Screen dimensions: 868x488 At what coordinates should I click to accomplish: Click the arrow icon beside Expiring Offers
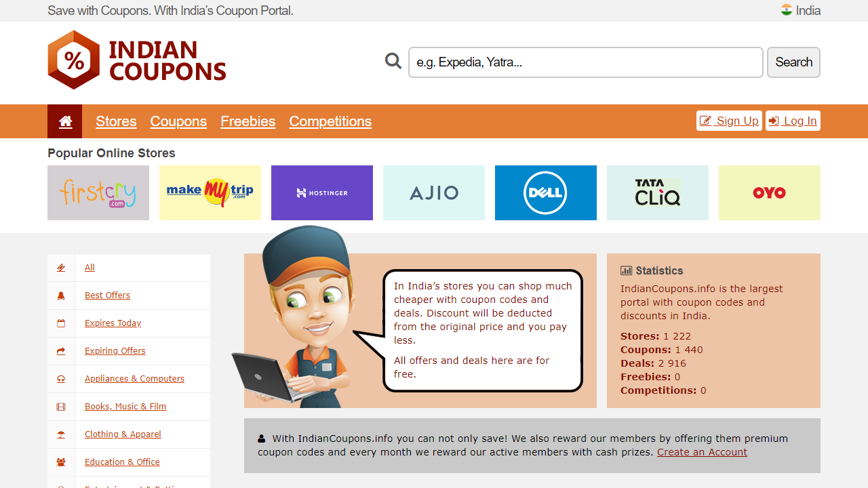(x=61, y=351)
